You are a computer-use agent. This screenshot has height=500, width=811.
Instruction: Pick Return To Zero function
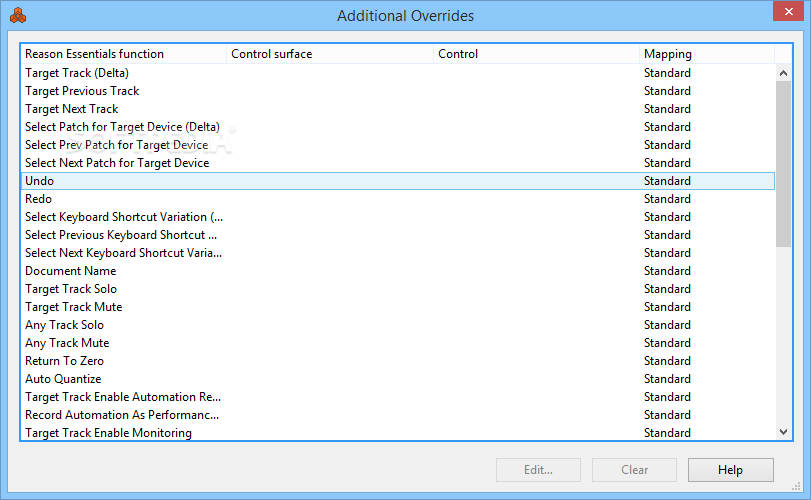click(x=398, y=361)
